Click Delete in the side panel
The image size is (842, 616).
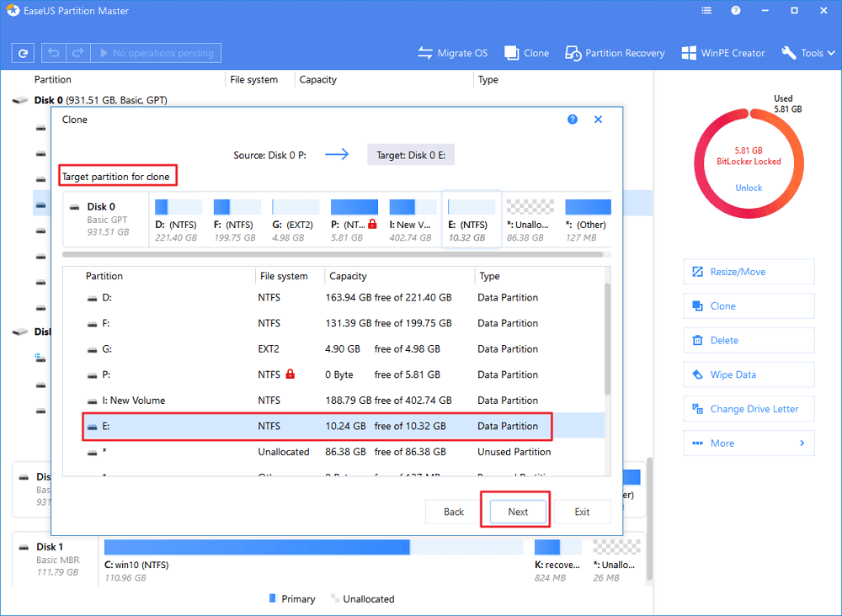[749, 340]
